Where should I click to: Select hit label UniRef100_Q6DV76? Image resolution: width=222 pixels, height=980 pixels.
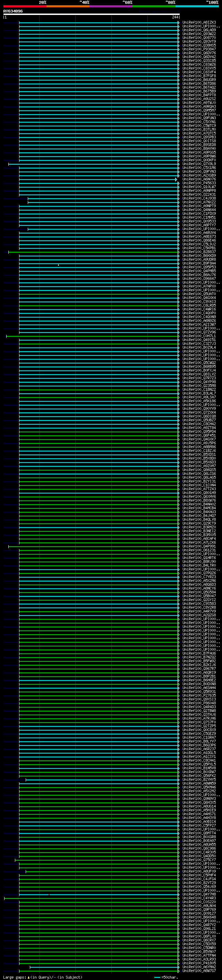[199, 53]
